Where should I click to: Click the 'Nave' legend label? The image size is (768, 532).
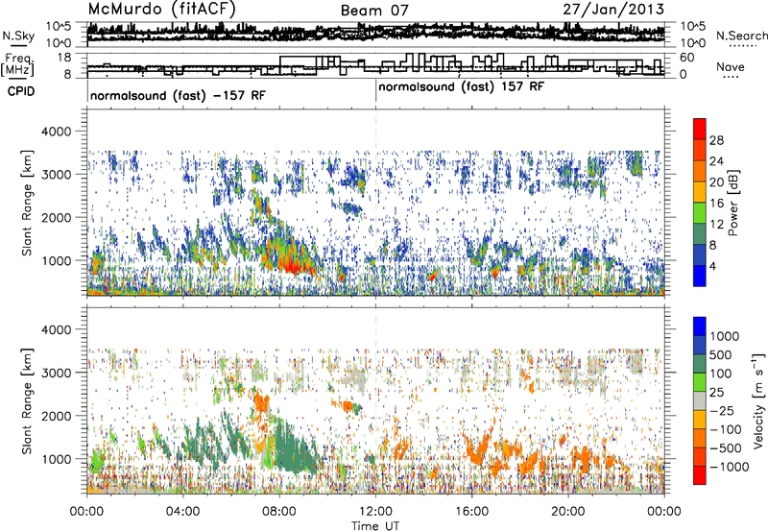pos(731,66)
